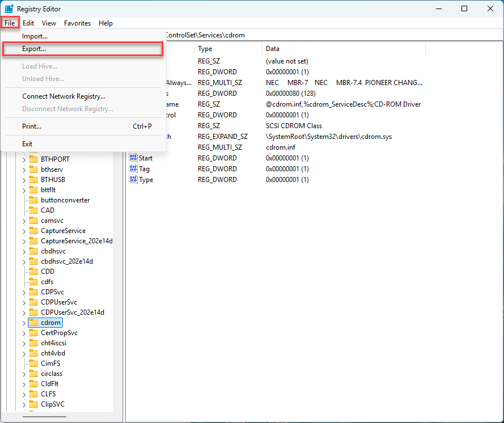Click the ClipSVC folder icon
The width and height of the screenshot is (504, 423).
pos(33,404)
